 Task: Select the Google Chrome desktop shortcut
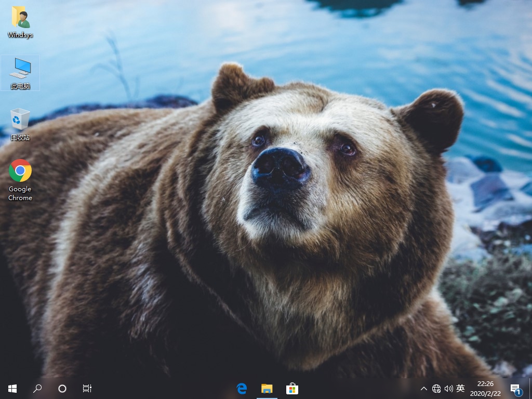pos(20,171)
